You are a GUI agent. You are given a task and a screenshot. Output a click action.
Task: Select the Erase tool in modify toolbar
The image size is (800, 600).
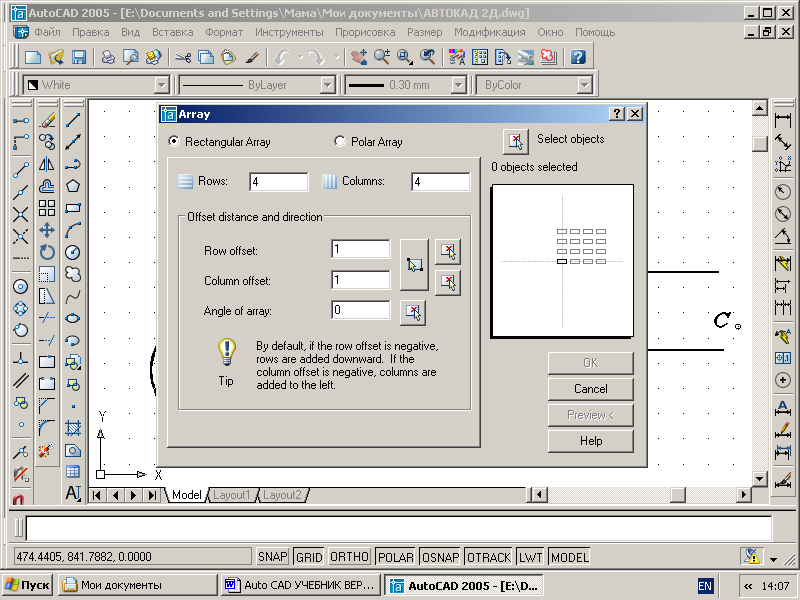point(47,120)
